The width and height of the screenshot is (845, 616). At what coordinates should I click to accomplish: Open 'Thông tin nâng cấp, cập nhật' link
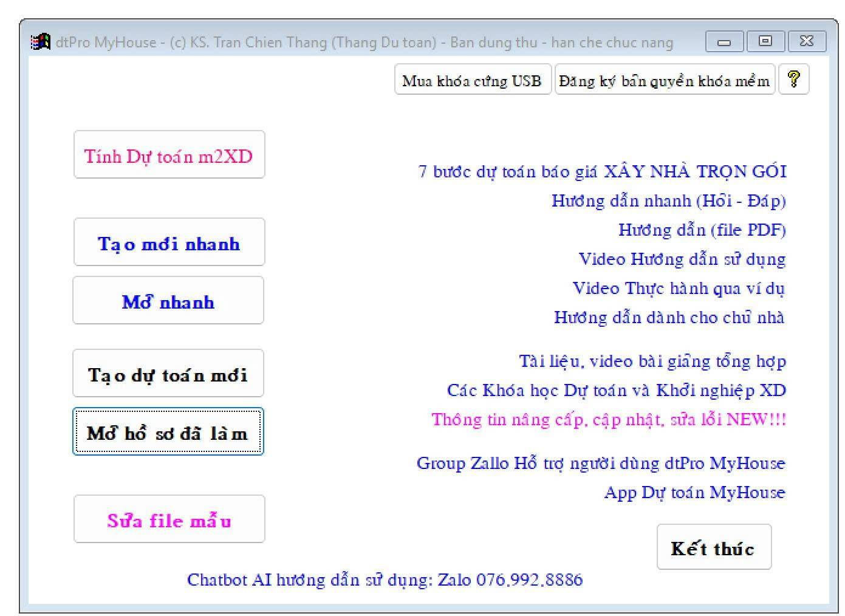click(x=609, y=419)
